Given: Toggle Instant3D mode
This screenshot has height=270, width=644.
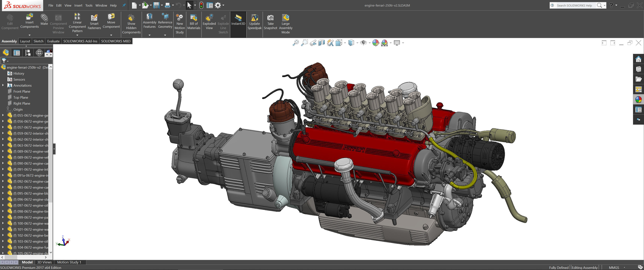Looking at the screenshot, I should tap(238, 18).
